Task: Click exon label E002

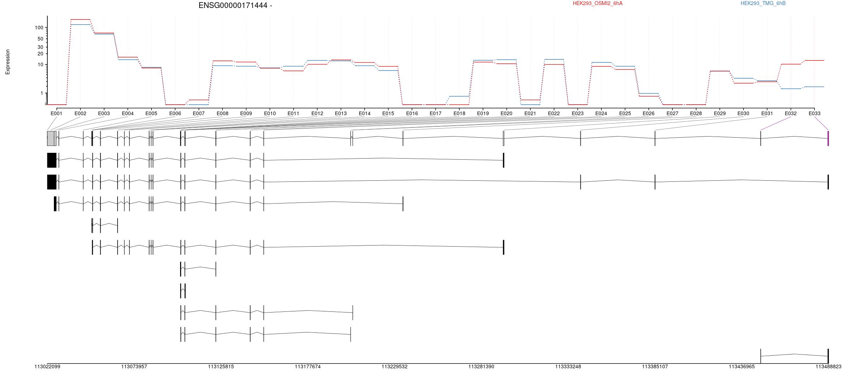Action: coord(80,113)
